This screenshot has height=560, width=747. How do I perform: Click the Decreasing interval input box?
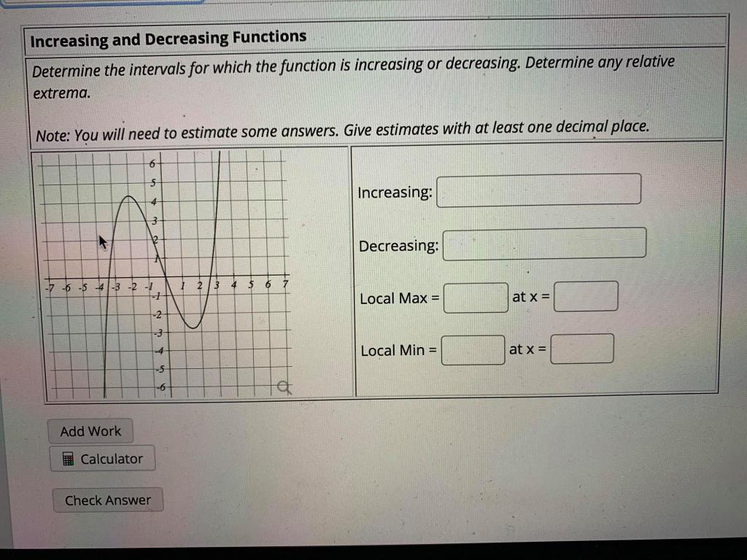(x=543, y=244)
